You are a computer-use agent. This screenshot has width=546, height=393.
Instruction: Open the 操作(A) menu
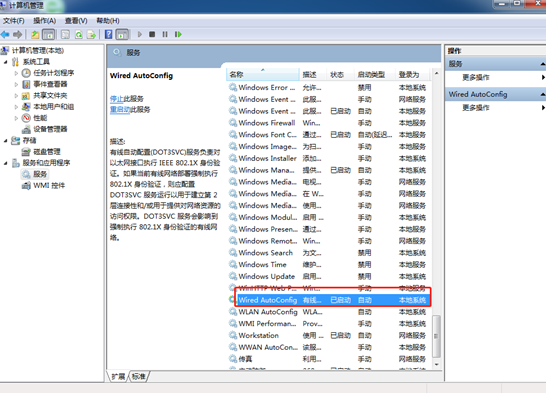pos(45,21)
